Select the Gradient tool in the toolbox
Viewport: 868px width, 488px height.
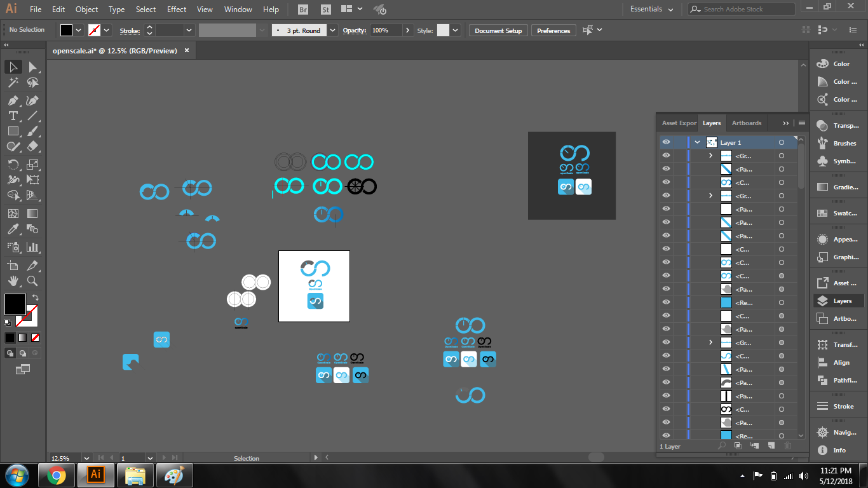(x=32, y=213)
